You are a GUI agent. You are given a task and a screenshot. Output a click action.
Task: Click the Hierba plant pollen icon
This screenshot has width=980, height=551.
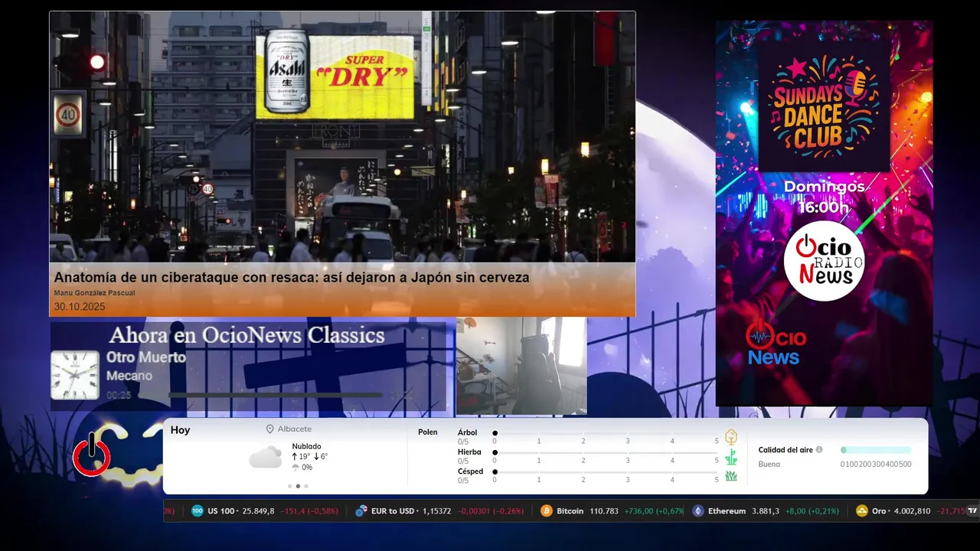tap(731, 457)
